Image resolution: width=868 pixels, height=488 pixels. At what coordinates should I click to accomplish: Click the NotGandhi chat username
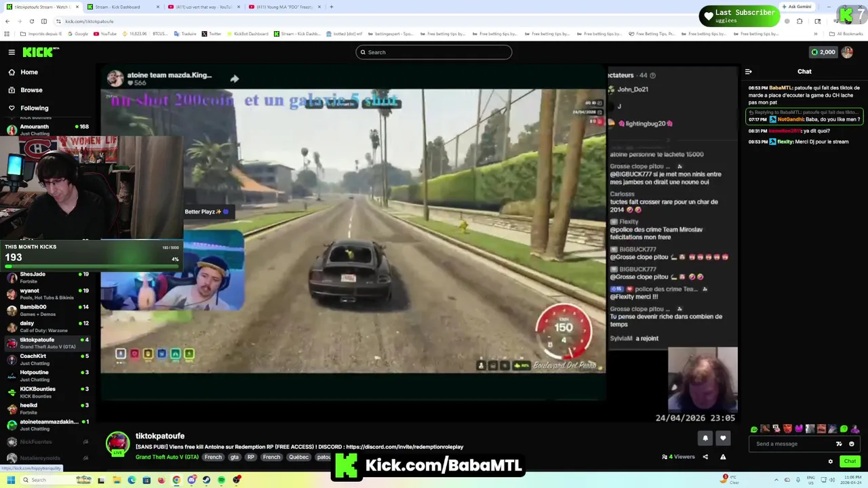pos(790,119)
